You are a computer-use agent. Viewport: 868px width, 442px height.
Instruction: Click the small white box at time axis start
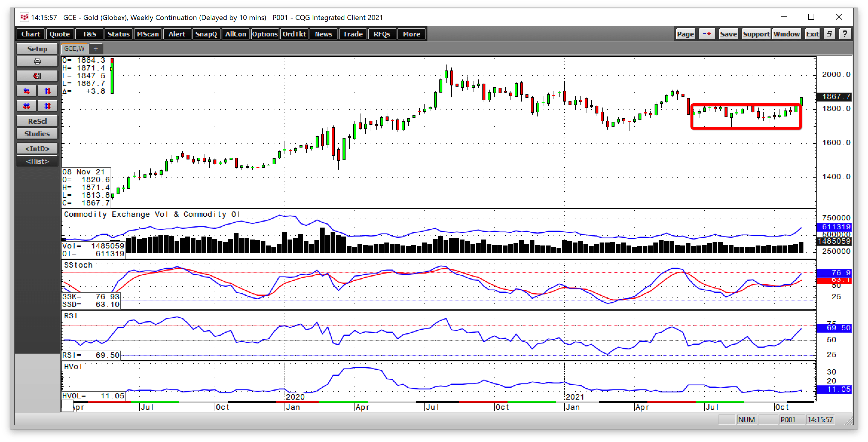coord(67,406)
